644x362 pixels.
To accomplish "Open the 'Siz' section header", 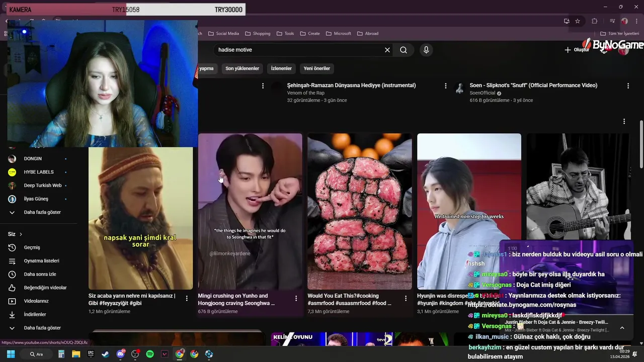I will tap(15, 234).
